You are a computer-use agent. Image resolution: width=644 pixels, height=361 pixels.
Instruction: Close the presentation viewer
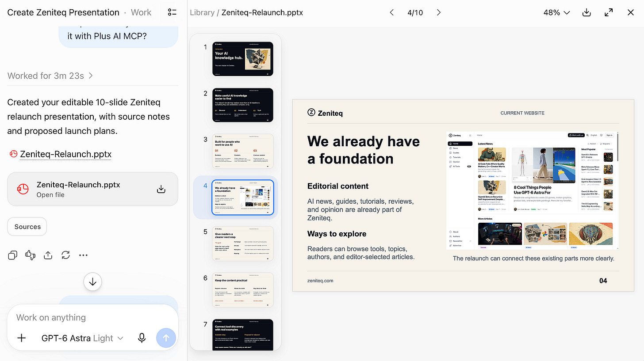tap(631, 12)
